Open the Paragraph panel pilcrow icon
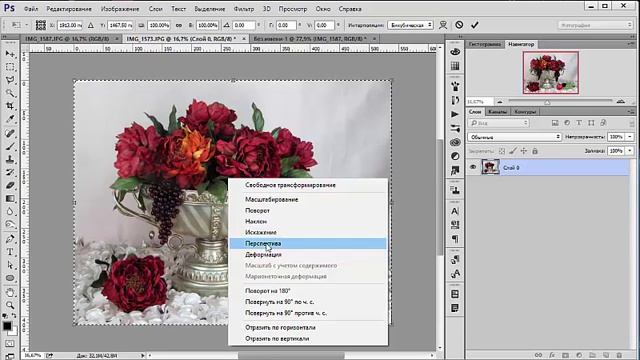The height and width of the screenshot is (360, 640). click(455, 239)
